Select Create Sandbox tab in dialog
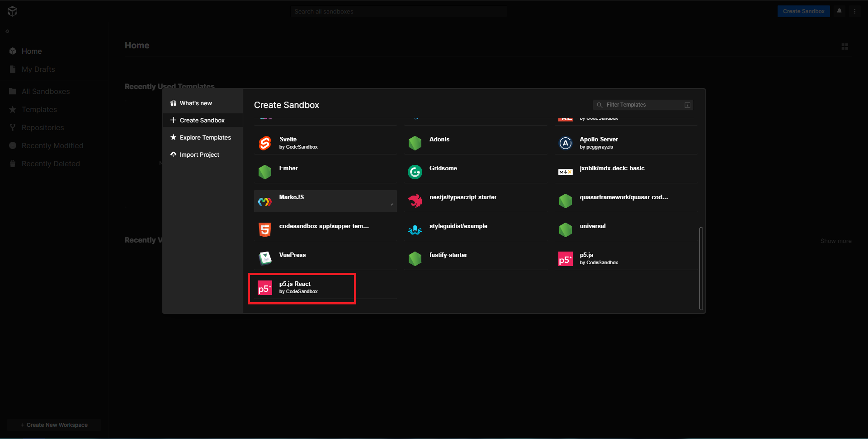868x439 pixels. (x=203, y=120)
